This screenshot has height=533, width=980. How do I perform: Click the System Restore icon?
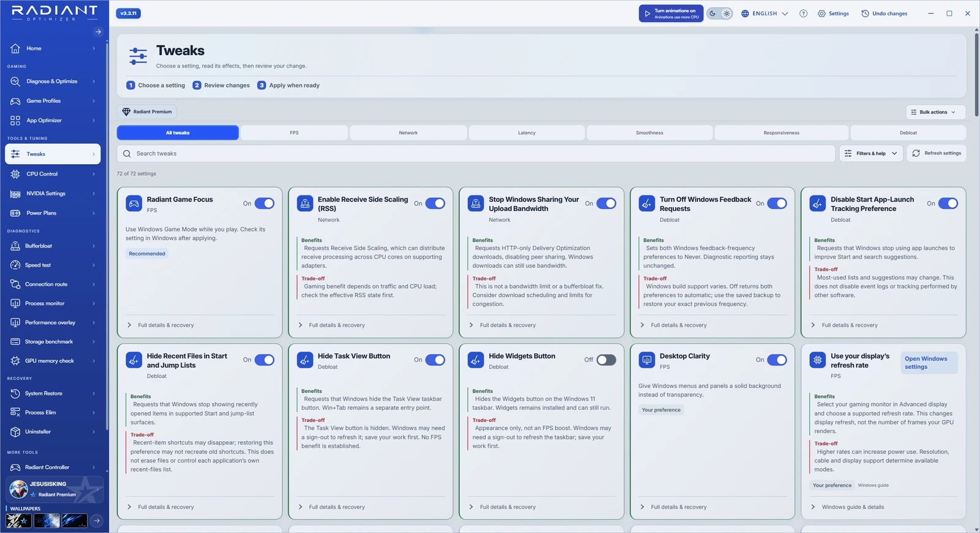coord(15,393)
